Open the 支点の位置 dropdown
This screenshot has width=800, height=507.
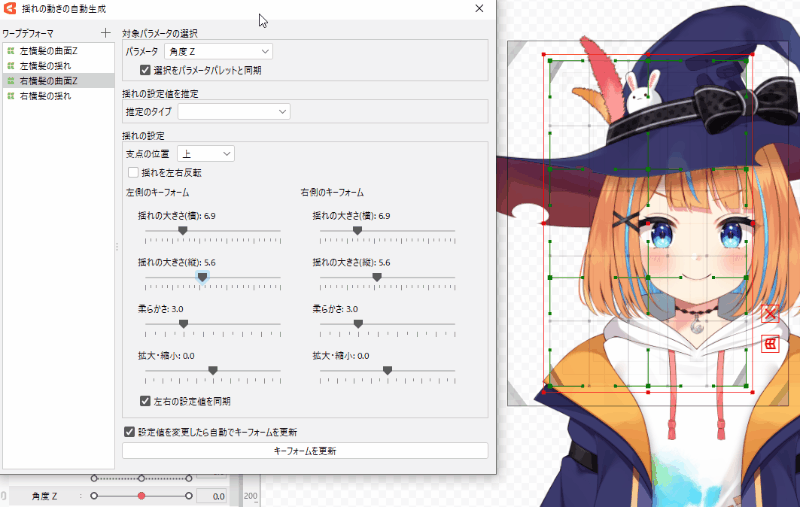205,153
